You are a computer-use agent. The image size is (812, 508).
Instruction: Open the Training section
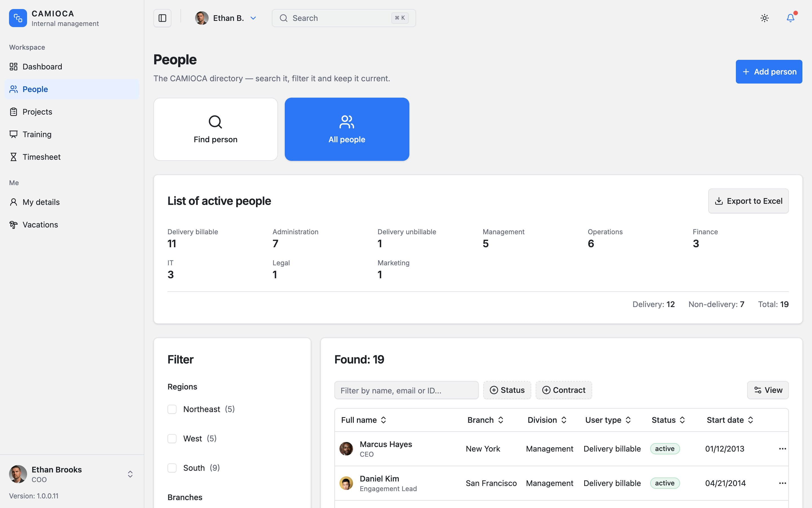click(x=72, y=134)
